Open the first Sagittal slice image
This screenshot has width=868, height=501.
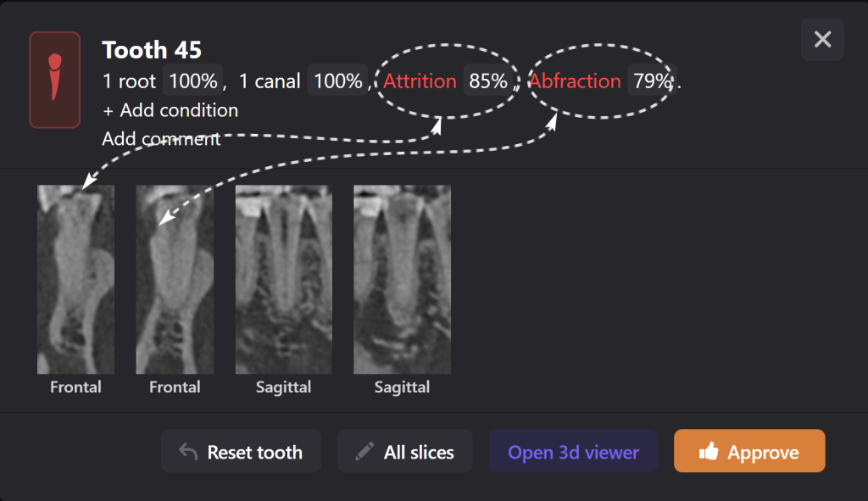click(283, 280)
